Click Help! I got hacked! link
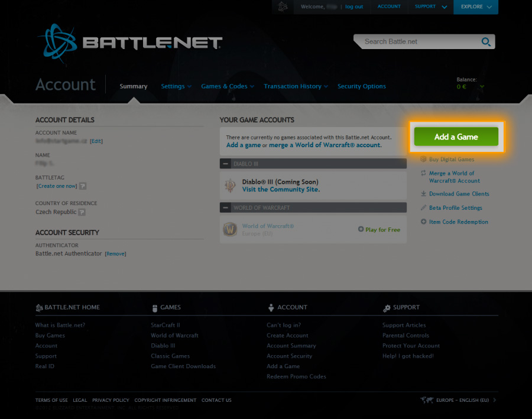This screenshot has width=532, height=419. tap(408, 356)
